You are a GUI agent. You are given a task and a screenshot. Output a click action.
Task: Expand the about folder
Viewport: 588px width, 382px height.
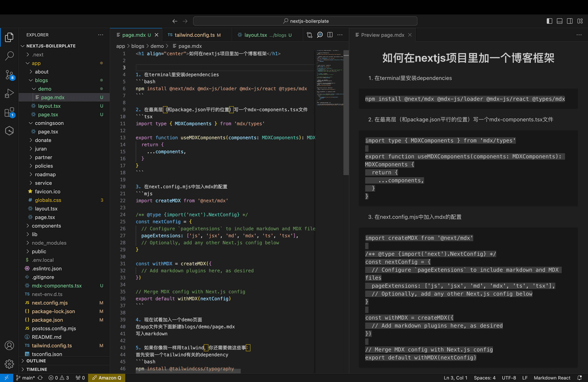pos(64,72)
